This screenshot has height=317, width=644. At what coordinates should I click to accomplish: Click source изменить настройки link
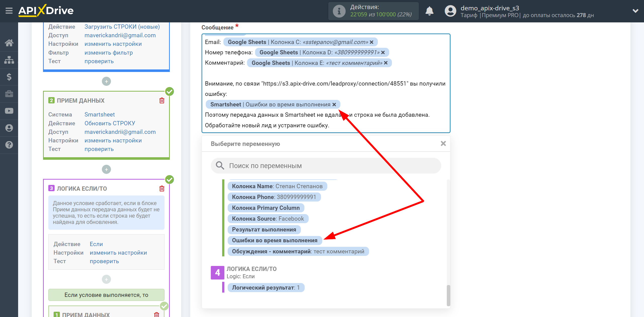[113, 44]
